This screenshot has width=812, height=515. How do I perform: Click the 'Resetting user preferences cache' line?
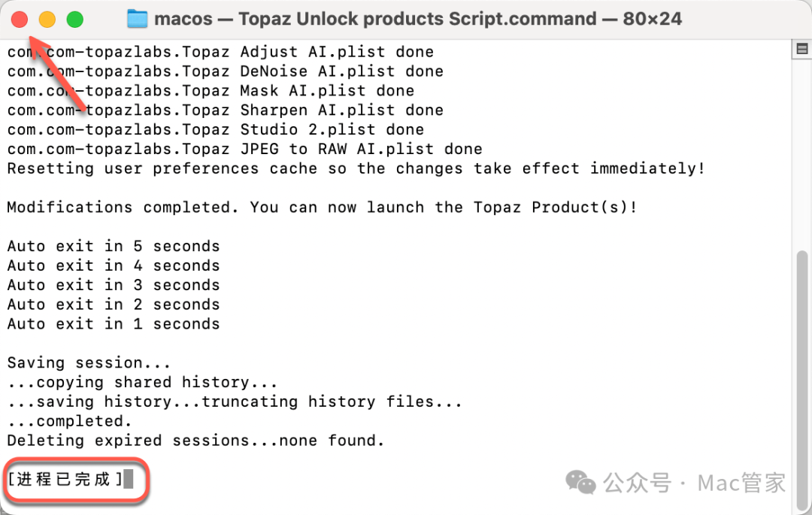(x=356, y=168)
